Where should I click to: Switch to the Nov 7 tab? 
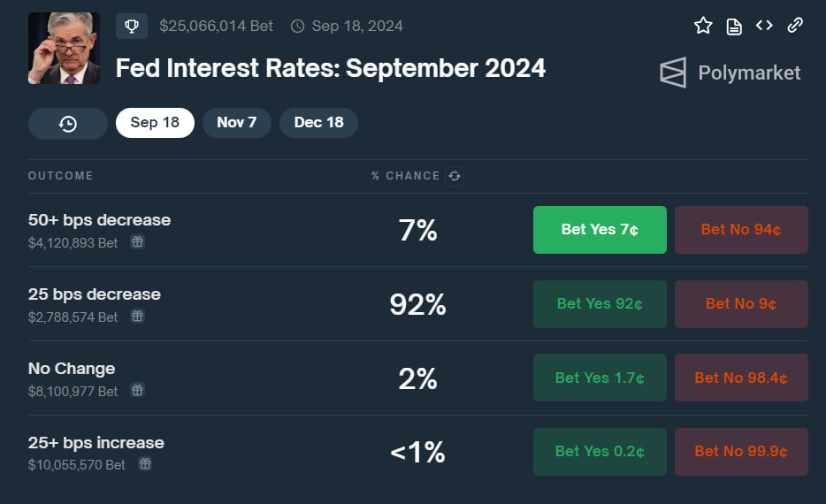coord(236,123)
